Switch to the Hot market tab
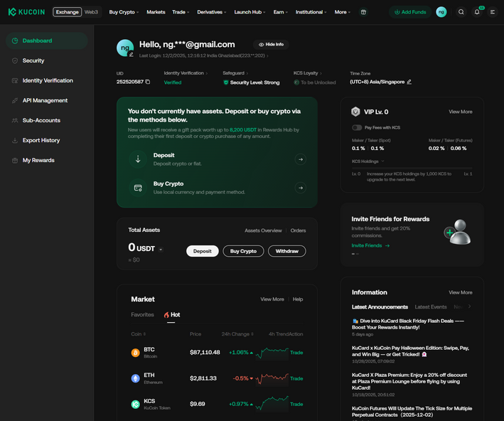This screenshot has height=421, width=504. tap(171, 314)
